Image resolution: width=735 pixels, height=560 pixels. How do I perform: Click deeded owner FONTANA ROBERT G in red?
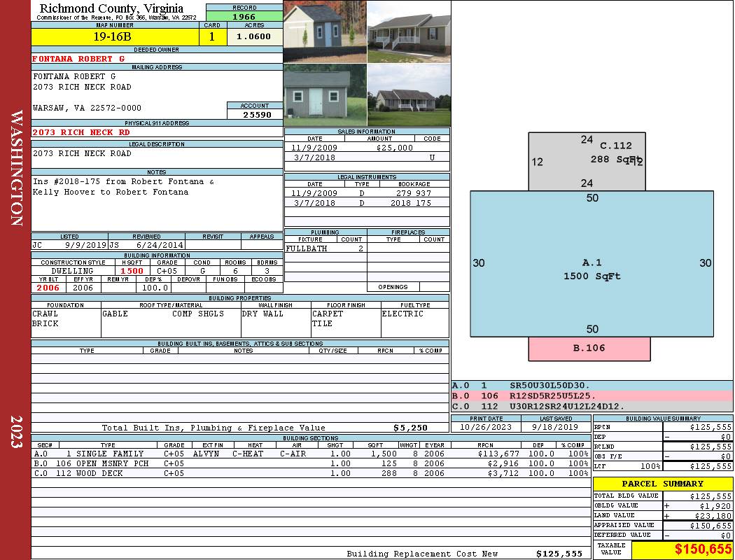coord(78,59)
